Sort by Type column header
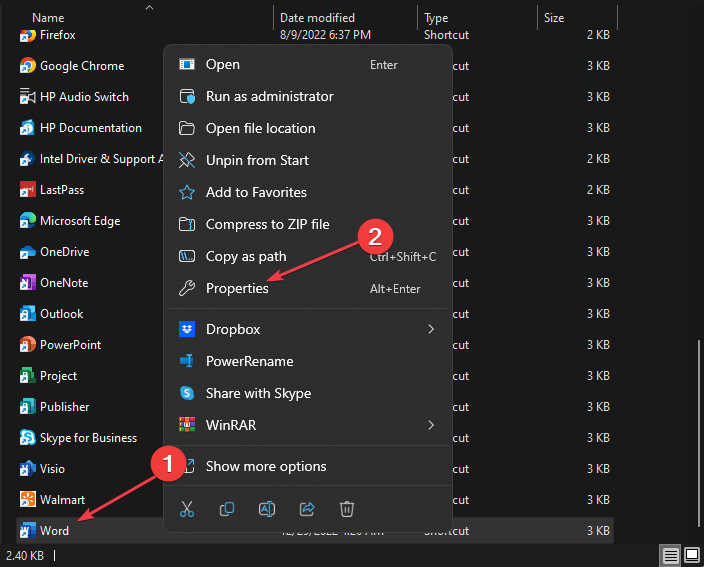Screen dimensions: 704x567 coord(436,18)
